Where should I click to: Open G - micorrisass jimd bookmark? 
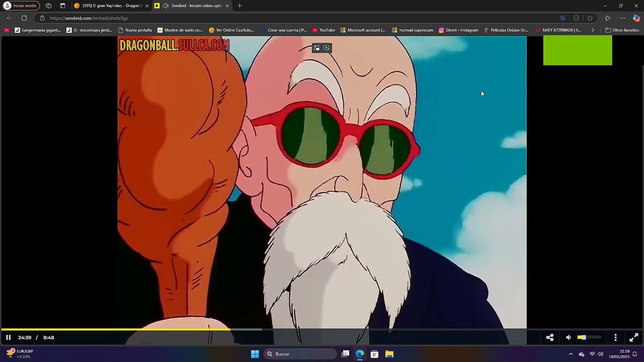89,30
